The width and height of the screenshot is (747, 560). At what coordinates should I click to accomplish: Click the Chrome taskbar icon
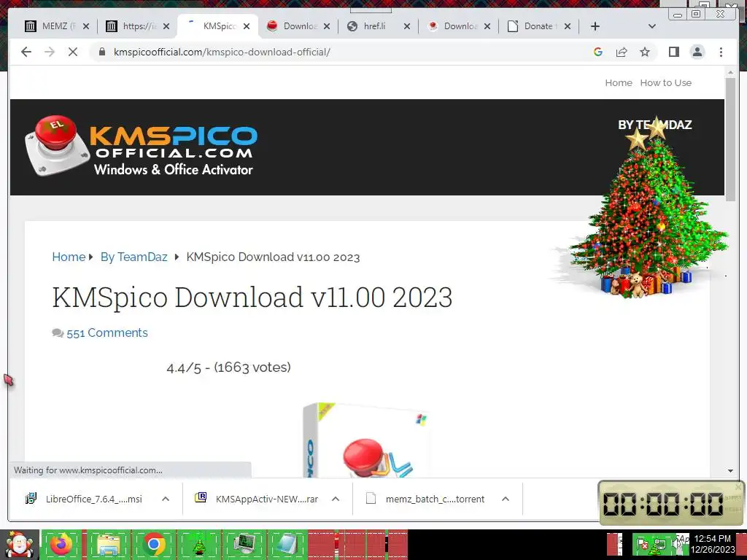(x=153, y=544)
